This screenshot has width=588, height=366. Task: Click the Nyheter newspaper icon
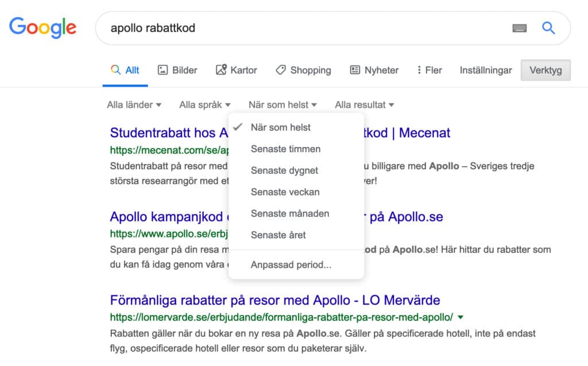(x=355, y=69)
